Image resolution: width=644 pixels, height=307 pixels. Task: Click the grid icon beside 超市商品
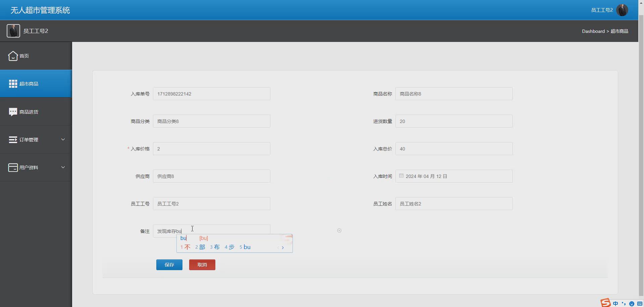pyautogui.click(x=13, y=84)
